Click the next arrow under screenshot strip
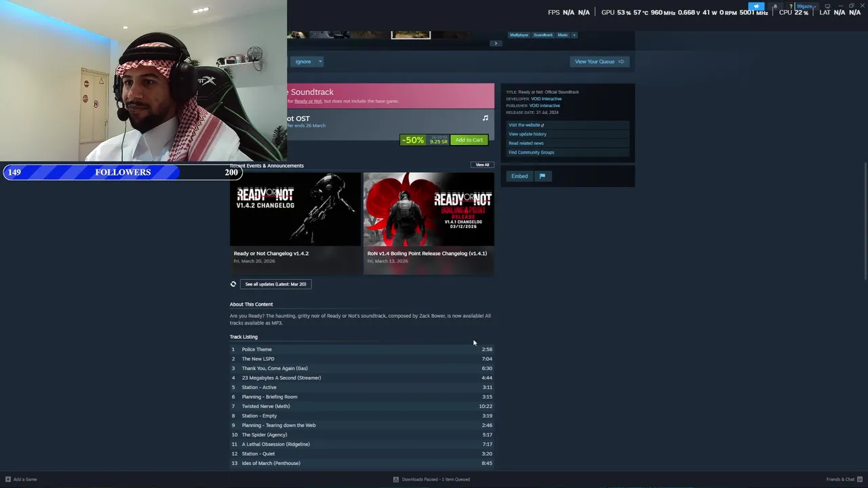This screenshot has height=488, width=868. [x=496, y=43]
